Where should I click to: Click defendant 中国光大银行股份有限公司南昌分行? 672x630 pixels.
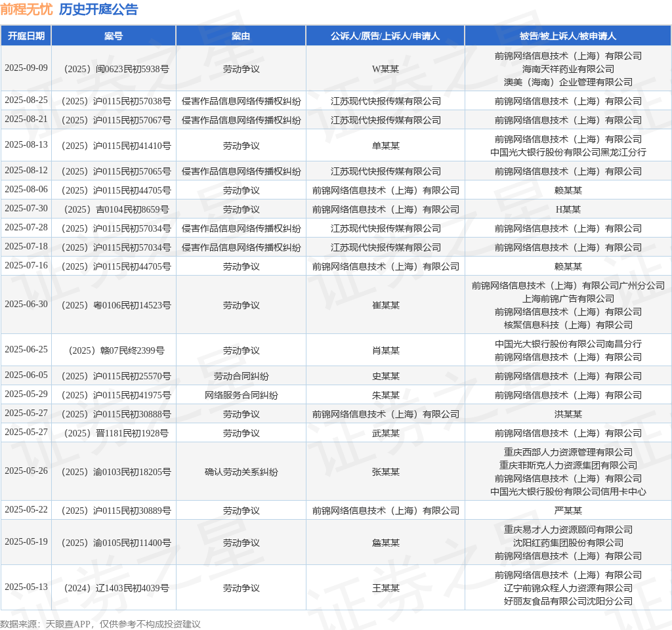pos(568,344)
